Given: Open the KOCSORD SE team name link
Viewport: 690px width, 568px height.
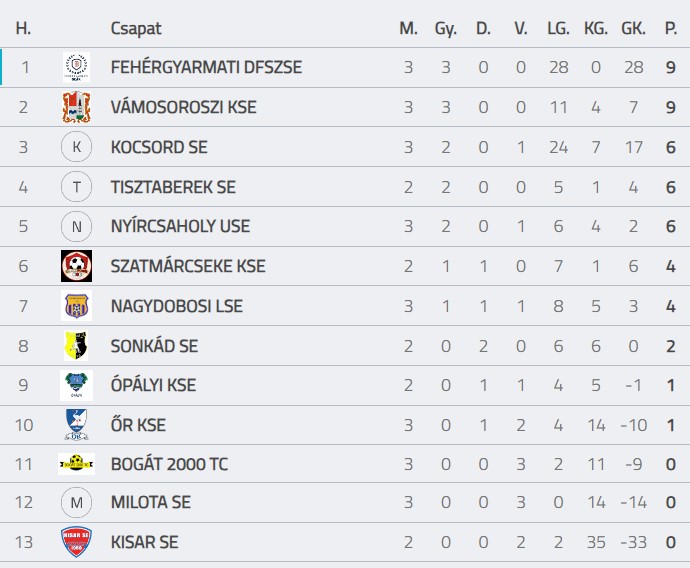Looking at the screenshot, I should pos(159,147).
